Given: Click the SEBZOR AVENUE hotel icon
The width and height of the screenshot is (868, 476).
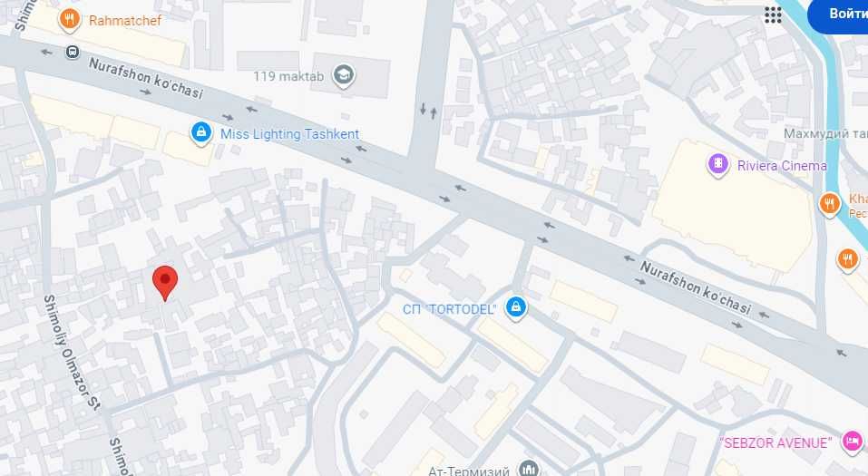Looking at the screenshot, I should coord(852,442).
